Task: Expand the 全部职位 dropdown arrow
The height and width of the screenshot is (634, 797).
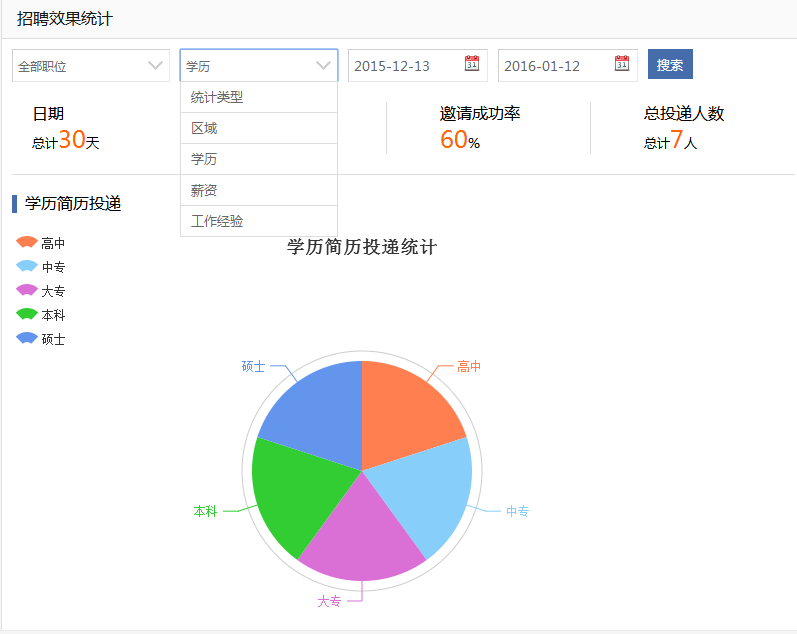Action: click(x=155, y=66)
